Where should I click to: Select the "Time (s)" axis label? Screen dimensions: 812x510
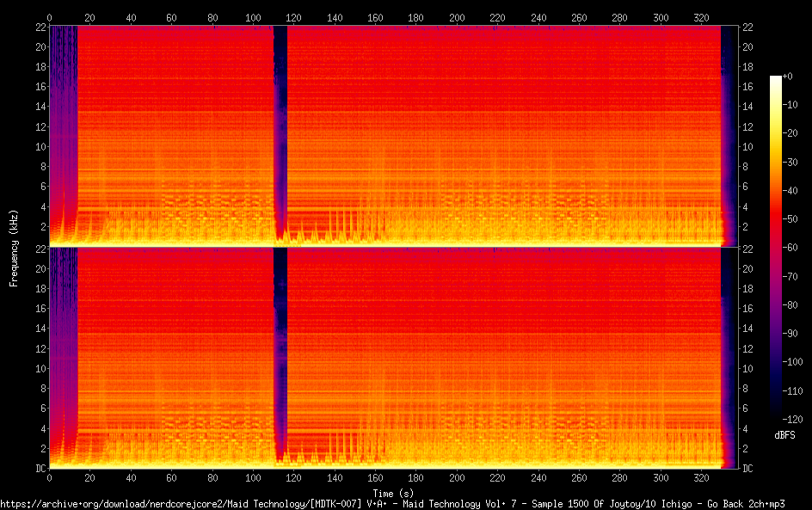click(x=393, y=493)
